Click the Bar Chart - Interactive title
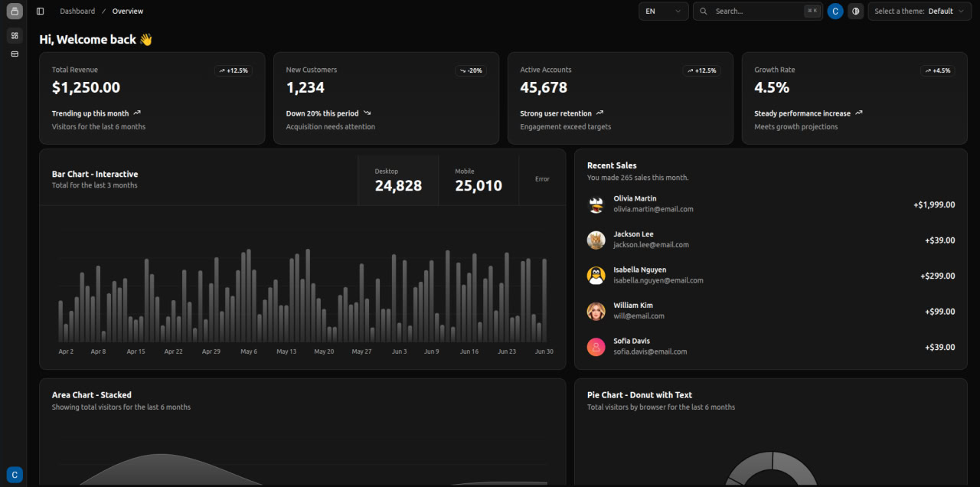980x487 pixels. click(95, 174)
